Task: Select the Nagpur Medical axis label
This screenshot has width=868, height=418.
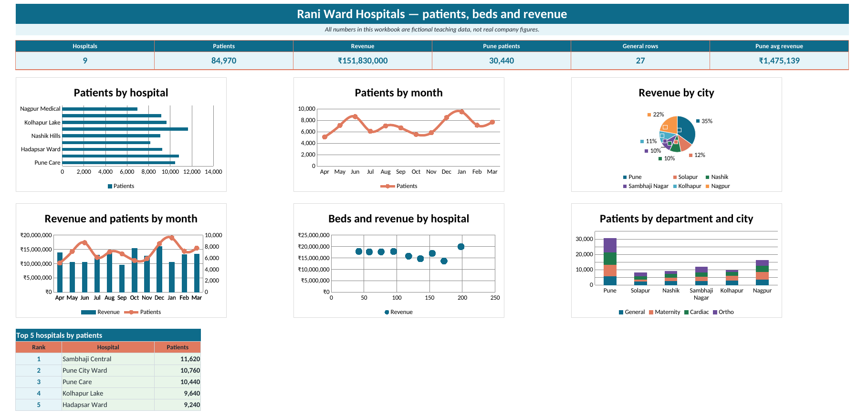Action: [40, 109]
